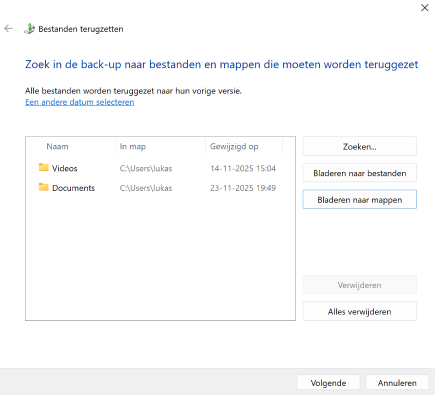The image size is (435, 395).
Task: Open the 'Een andere datum selecteren' link
Action: point(80,102)
